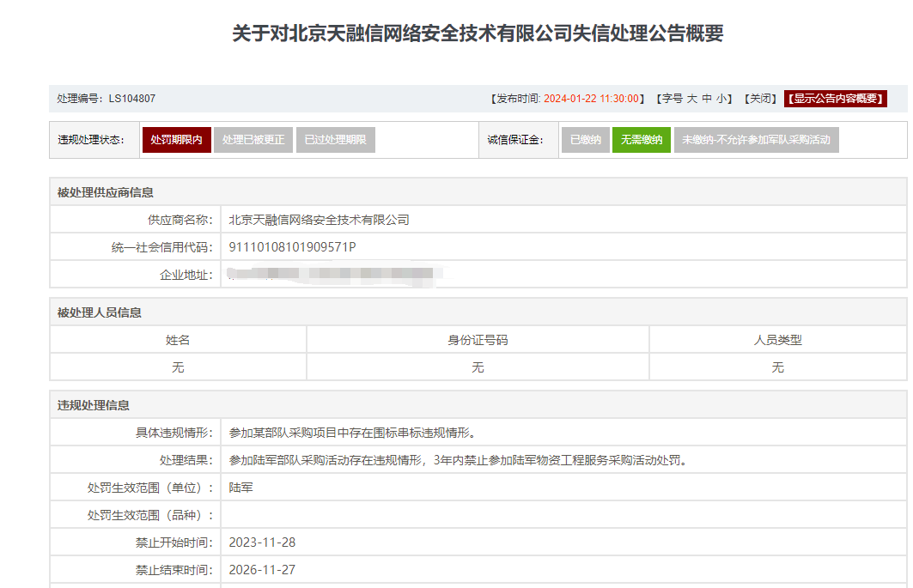
Task: Click the 违规处理状态 label
Action: [91, 140]
